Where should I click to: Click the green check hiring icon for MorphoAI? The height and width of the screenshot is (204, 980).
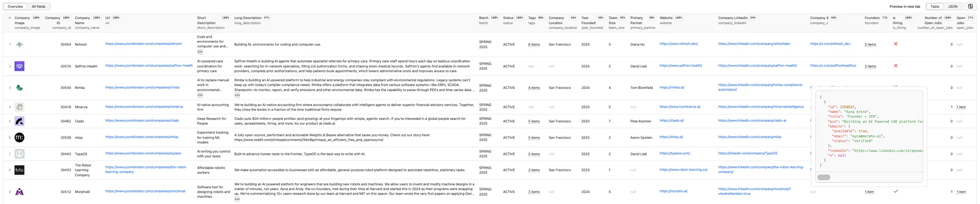896,191
